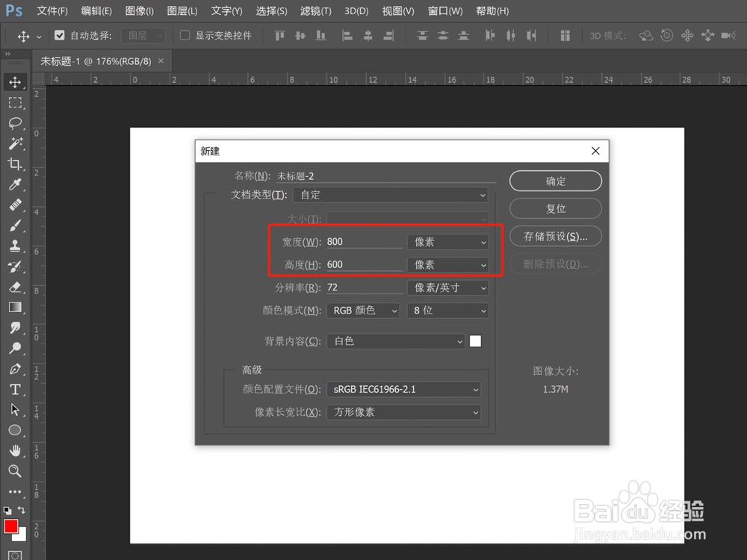Select the Zoom tool
This screenshot has width=747, height=560.
16,471
